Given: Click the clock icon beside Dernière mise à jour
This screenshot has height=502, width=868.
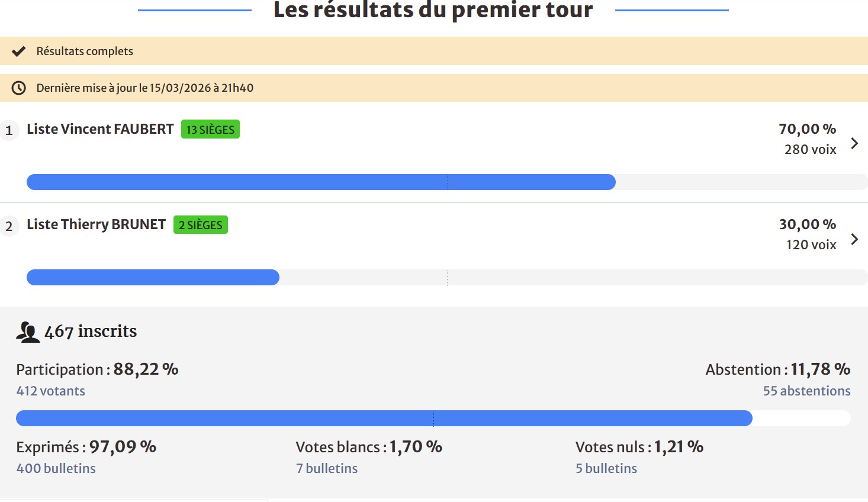Looking at the screenshot, I should [19, 88].
